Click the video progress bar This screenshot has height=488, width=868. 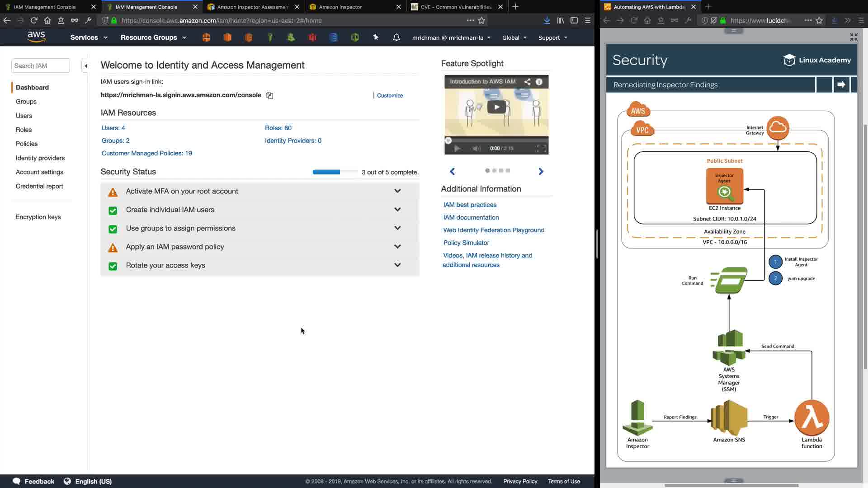pos(496,140)
